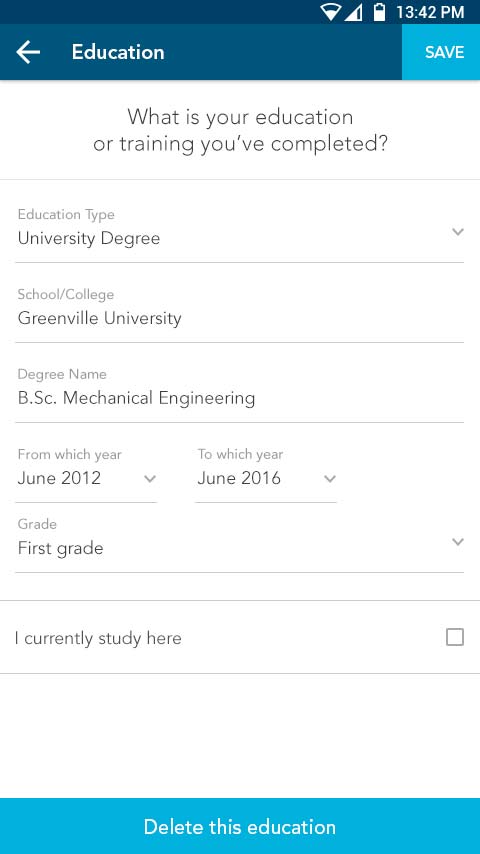Tap the back arrow icon
The height and width of the screenshot is (854, 480).
click(28, 52)
